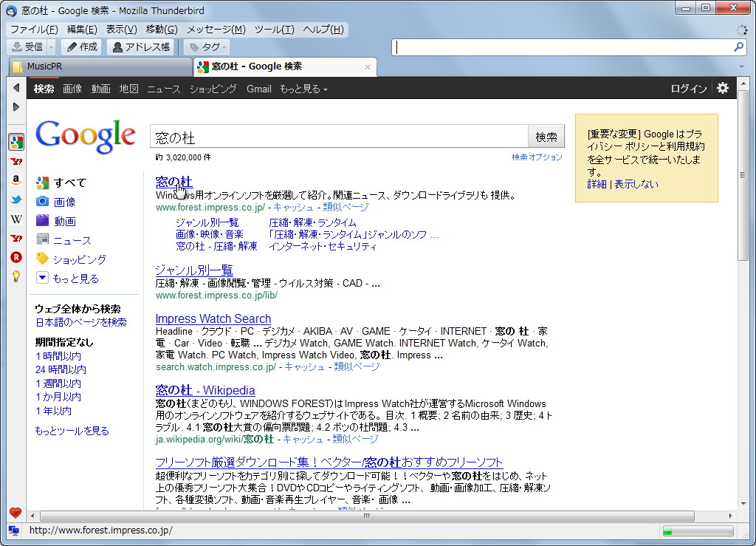Click the forward arrow in the sidebar

point(16,106)
